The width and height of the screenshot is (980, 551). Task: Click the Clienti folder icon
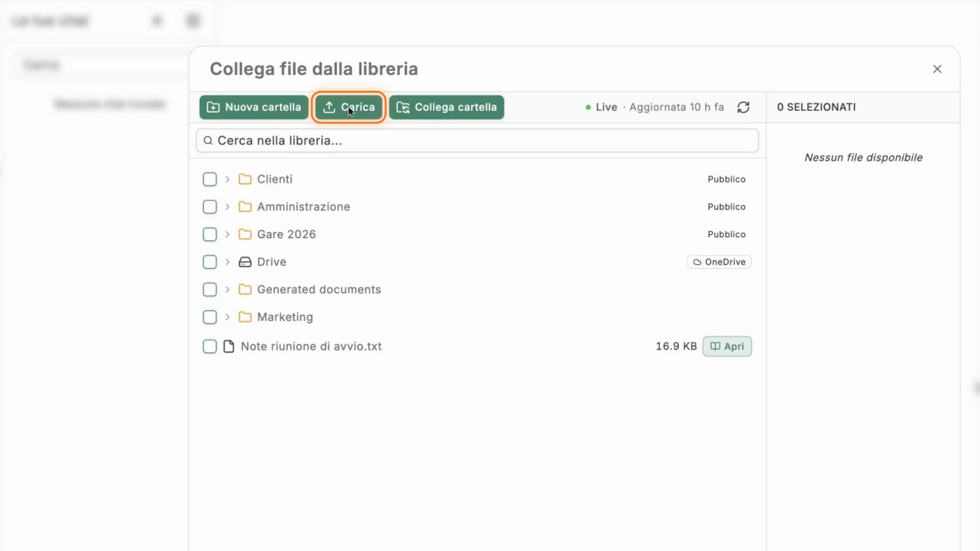245,179
